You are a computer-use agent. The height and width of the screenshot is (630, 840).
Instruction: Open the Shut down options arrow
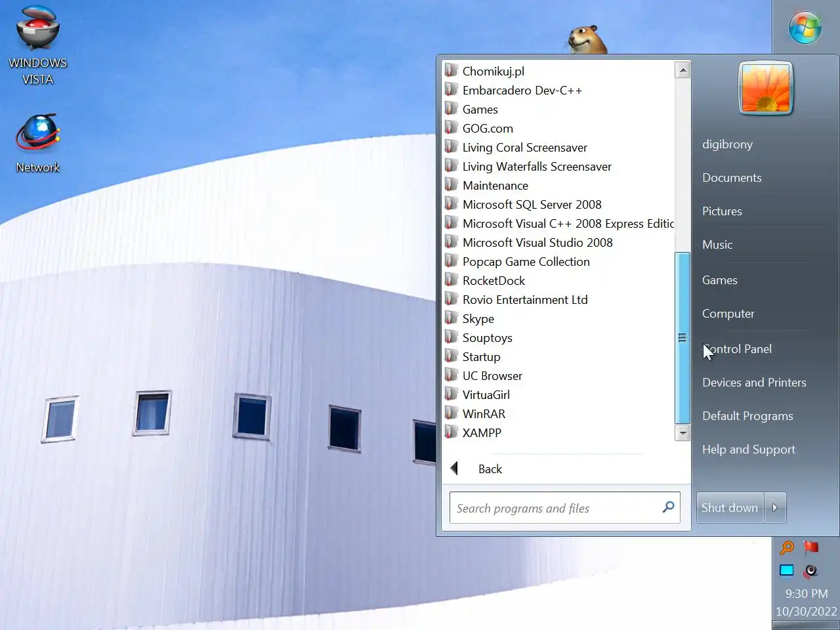(x=775, y=507)
